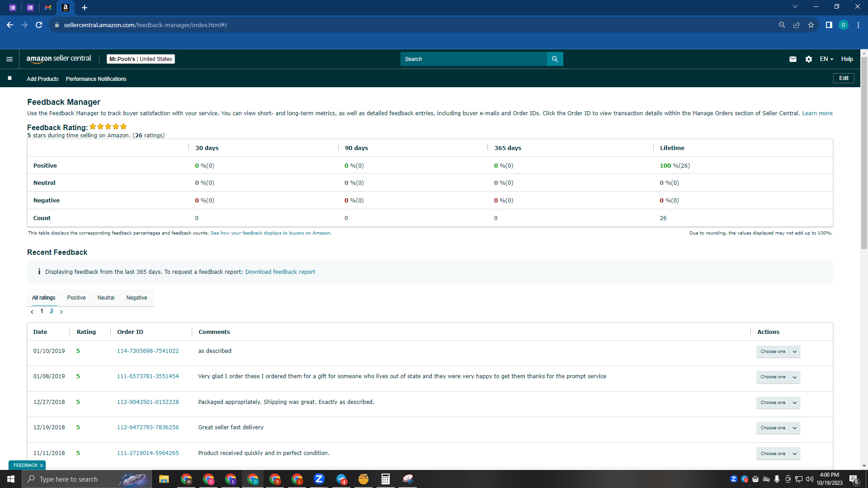Click the share page icon in address bar
868x488 pixels.
click(x=797, y=25)
